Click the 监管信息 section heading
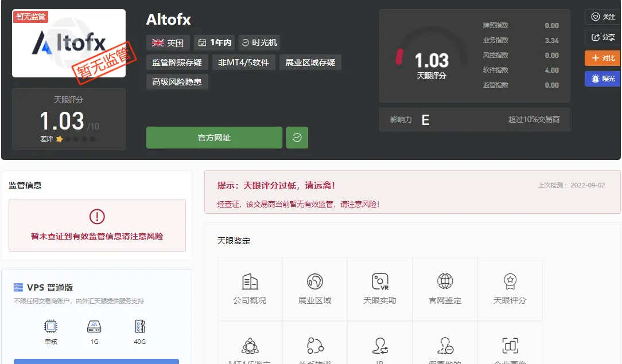Image resolution: width=622 pixels, height=364 pixels. click(x=25, y=185)
